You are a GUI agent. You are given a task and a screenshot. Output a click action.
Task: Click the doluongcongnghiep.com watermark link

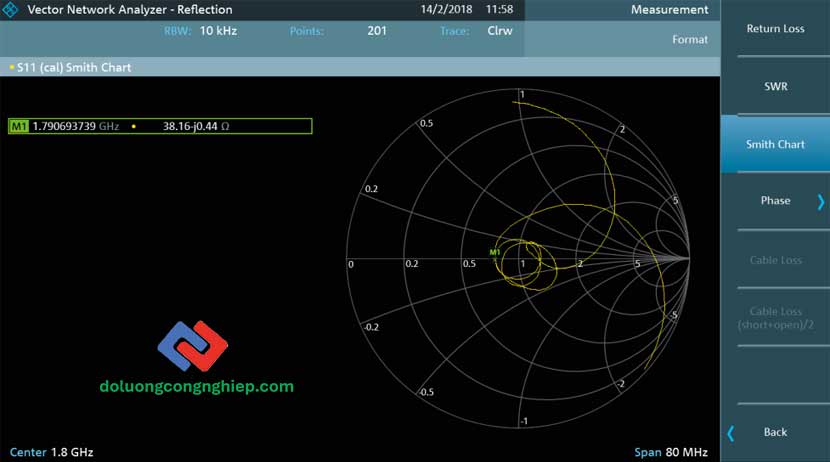[x=197, y=386]
